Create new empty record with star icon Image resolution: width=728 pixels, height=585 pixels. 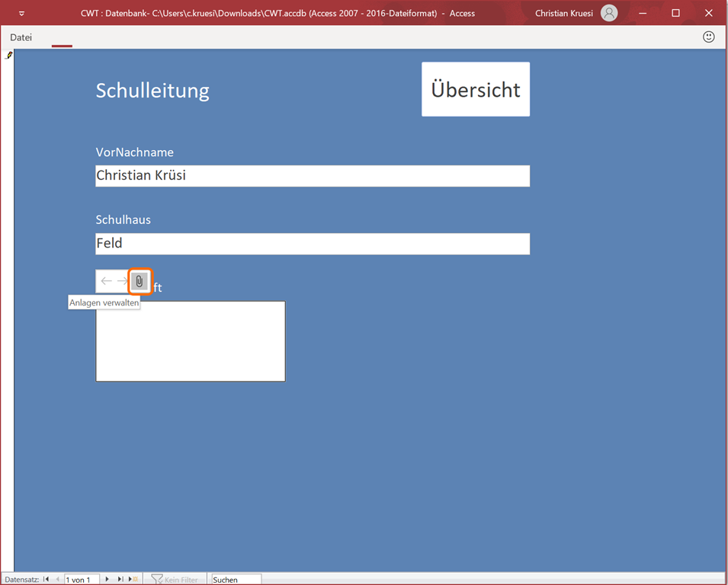tap(133, 580)
